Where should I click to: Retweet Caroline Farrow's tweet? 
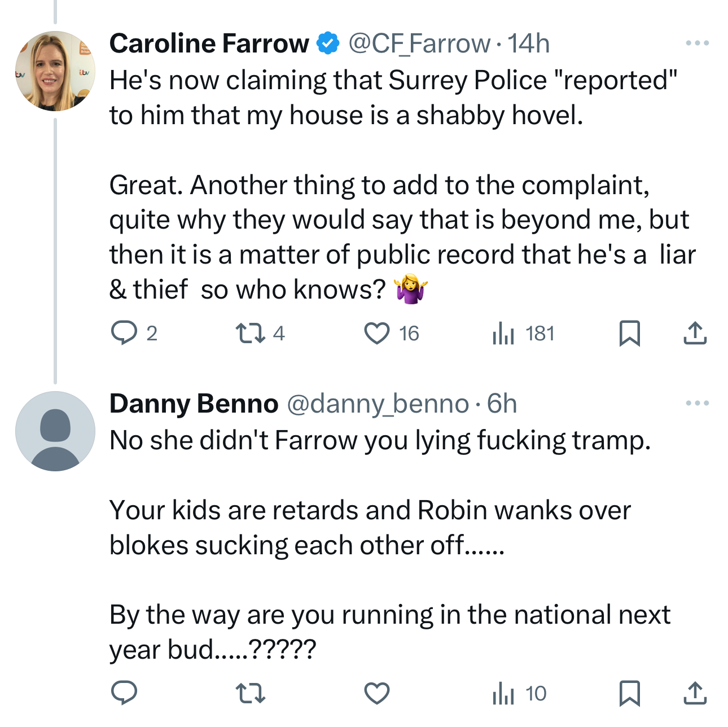250,333
